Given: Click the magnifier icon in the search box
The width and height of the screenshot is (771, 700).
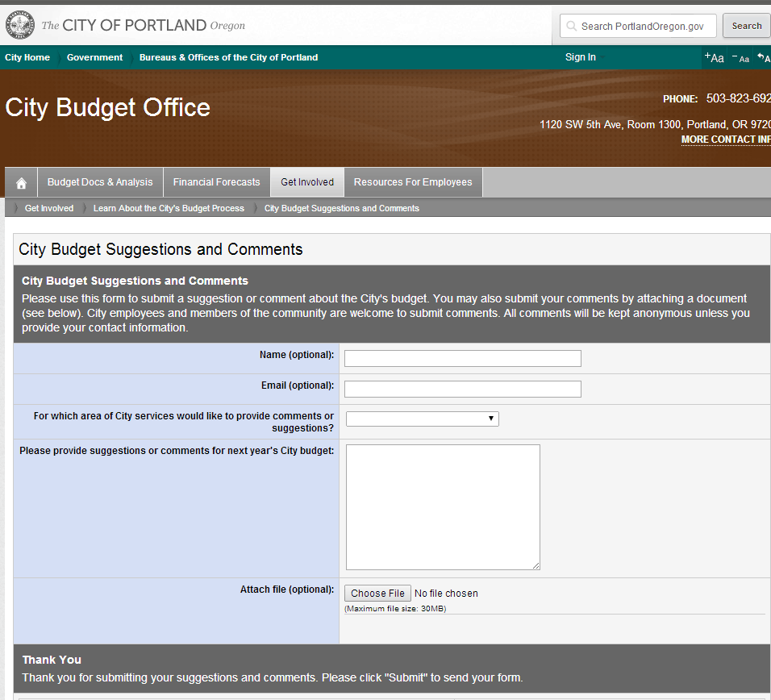Looking at the screenshot, I should coord(571,26).
